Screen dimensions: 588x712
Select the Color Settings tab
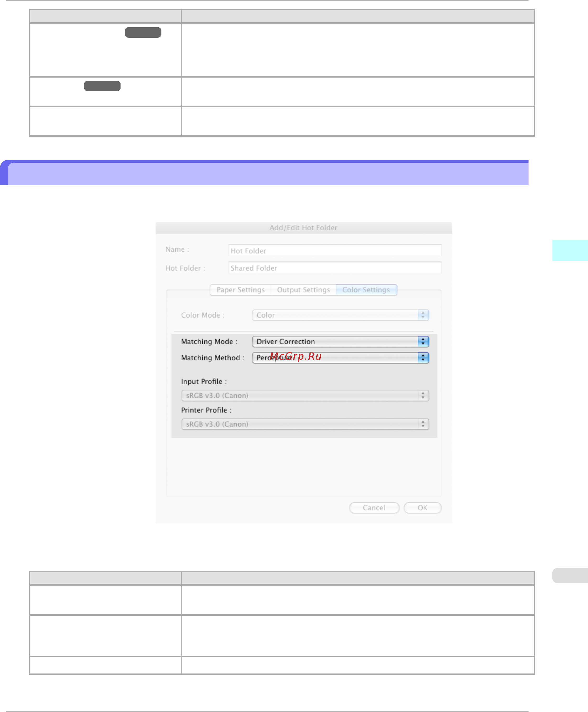coord(366,290)
